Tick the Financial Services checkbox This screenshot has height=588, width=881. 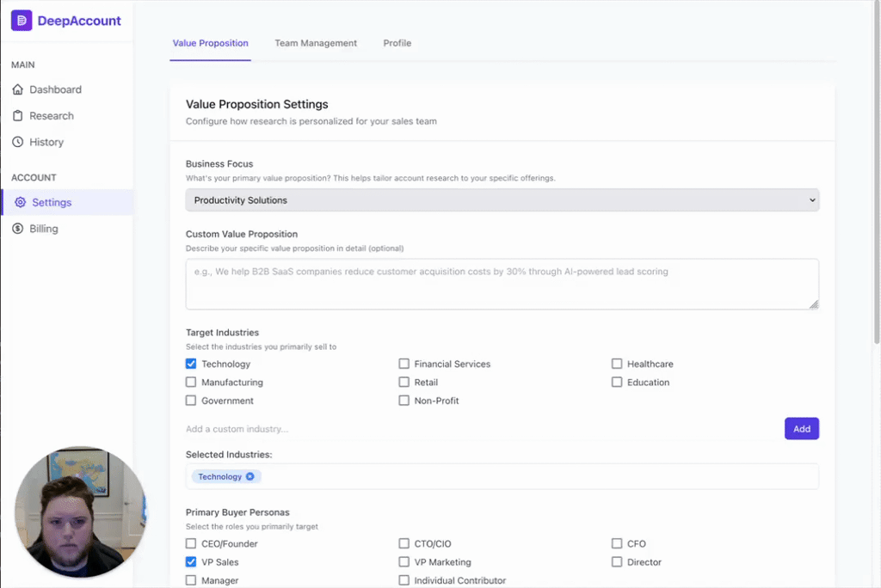404,364
